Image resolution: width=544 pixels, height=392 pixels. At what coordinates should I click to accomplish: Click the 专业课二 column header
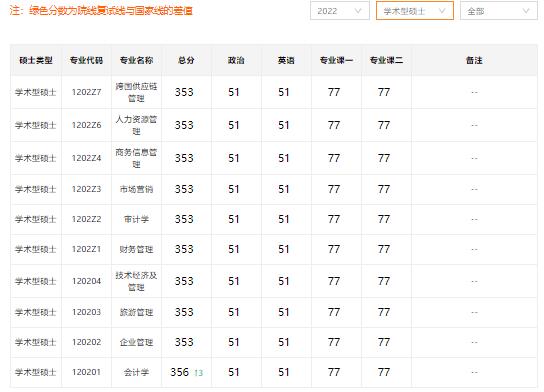386,60
